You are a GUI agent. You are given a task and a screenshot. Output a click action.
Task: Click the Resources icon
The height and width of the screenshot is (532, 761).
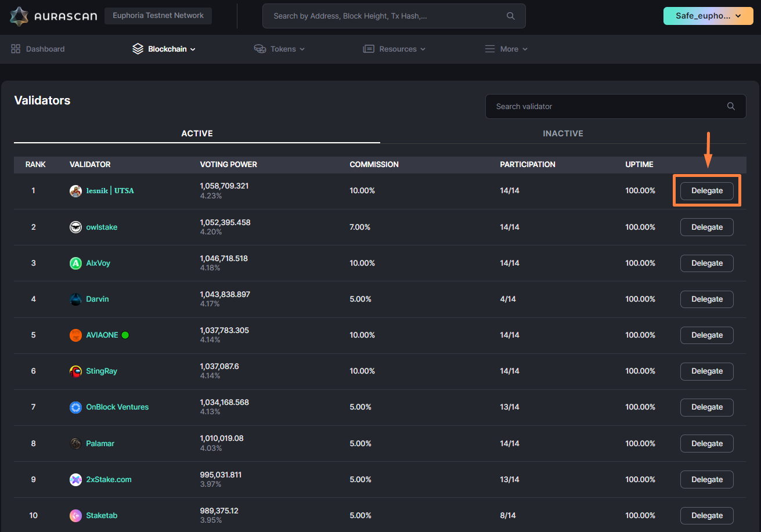click(369, 49)
